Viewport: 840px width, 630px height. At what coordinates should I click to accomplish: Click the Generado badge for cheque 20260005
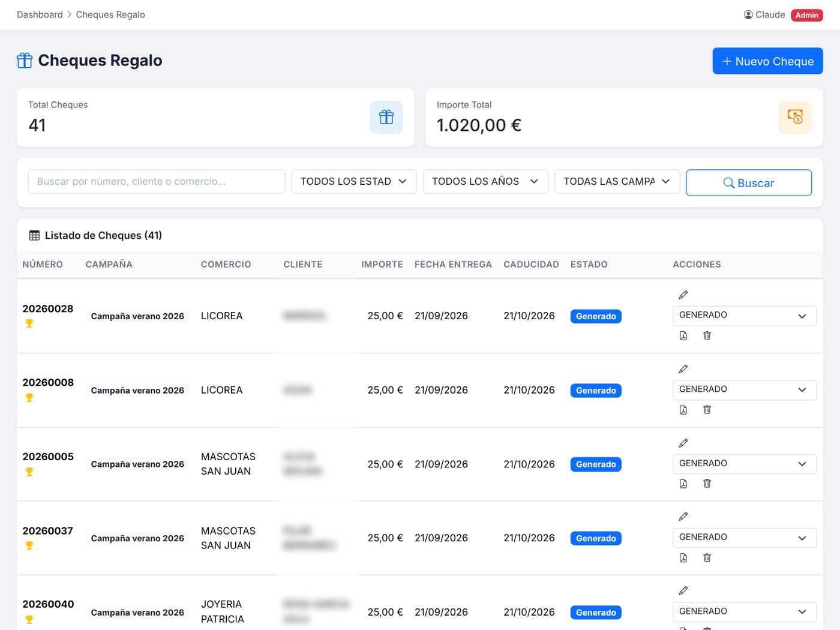(596, 464)
